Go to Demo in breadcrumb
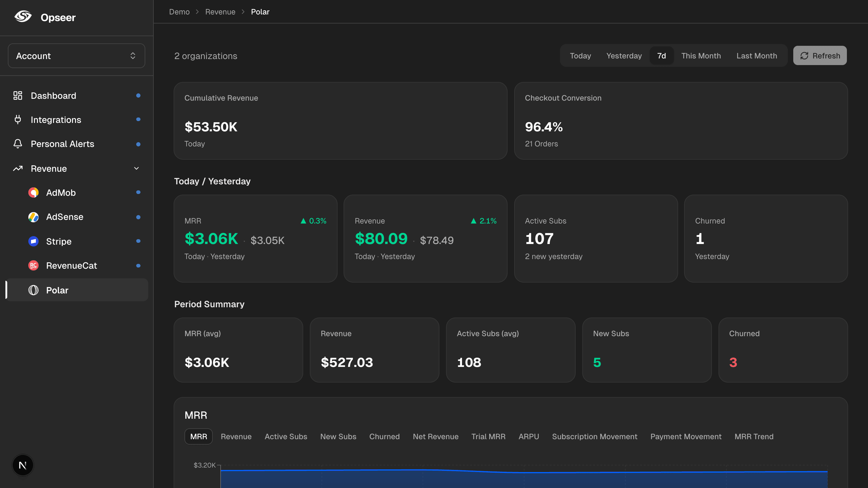This screenshot has width=868, height=488. coord(179,12)
